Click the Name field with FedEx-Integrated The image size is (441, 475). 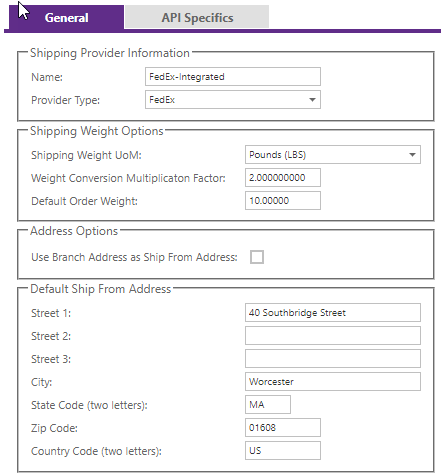coord(233,77)
